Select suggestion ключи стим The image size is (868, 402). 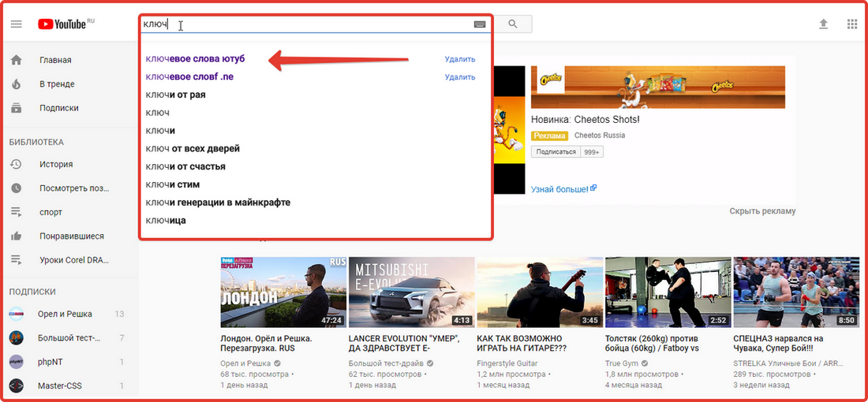(x=173, y=184)
